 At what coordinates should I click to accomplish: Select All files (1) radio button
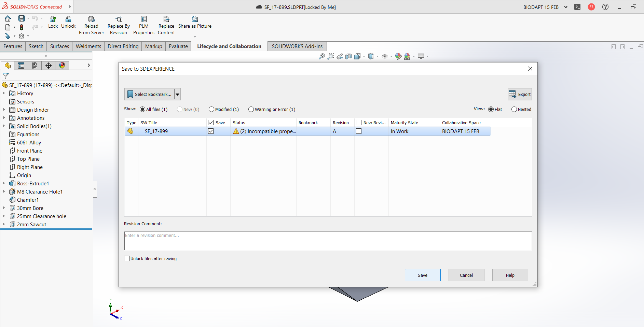[x=142, y=109]
